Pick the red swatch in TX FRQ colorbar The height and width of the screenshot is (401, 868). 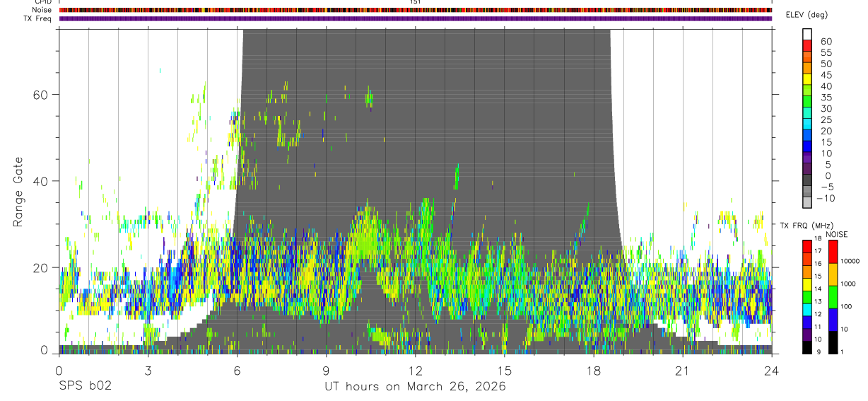click(x=807, y=246)
